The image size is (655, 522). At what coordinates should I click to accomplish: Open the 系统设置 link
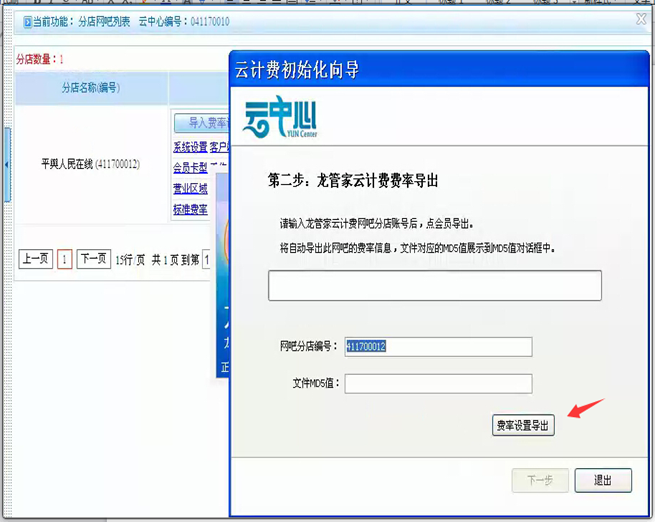[190, 147]
